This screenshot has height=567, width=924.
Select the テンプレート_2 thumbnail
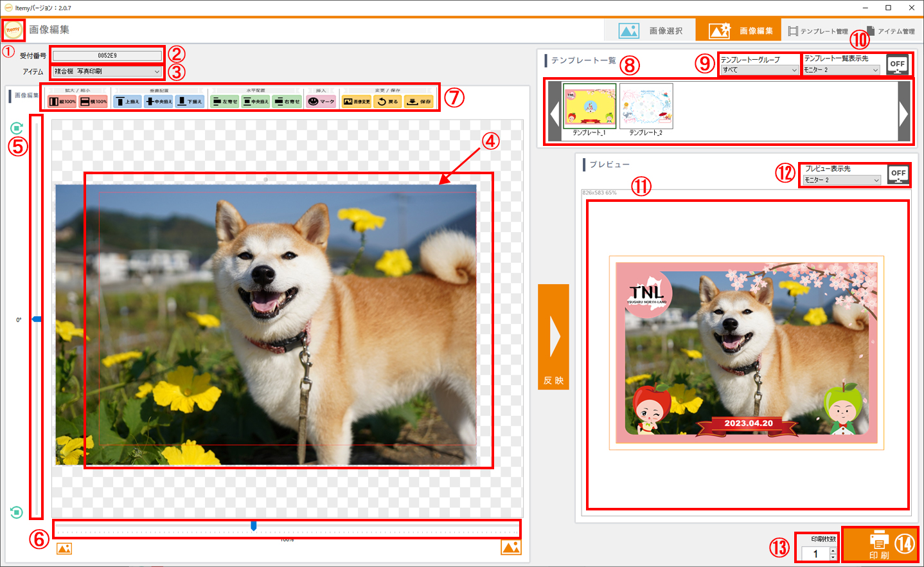646,107
